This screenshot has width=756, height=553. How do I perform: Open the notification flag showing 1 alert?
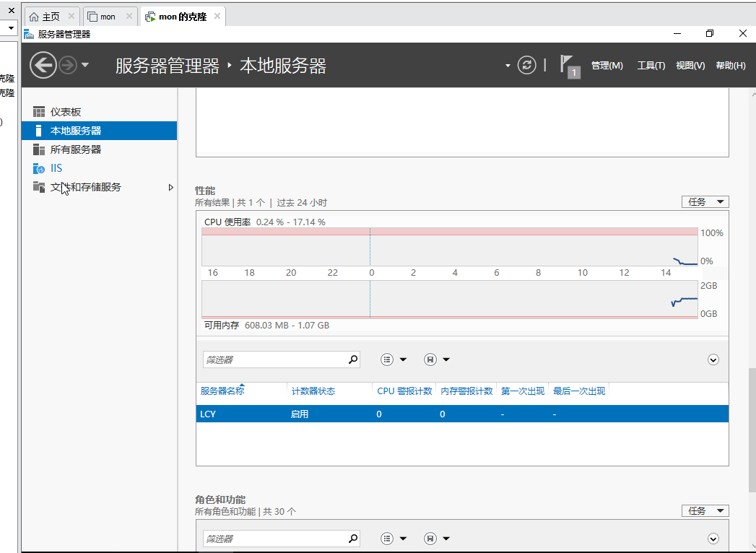tap(568, 65)
